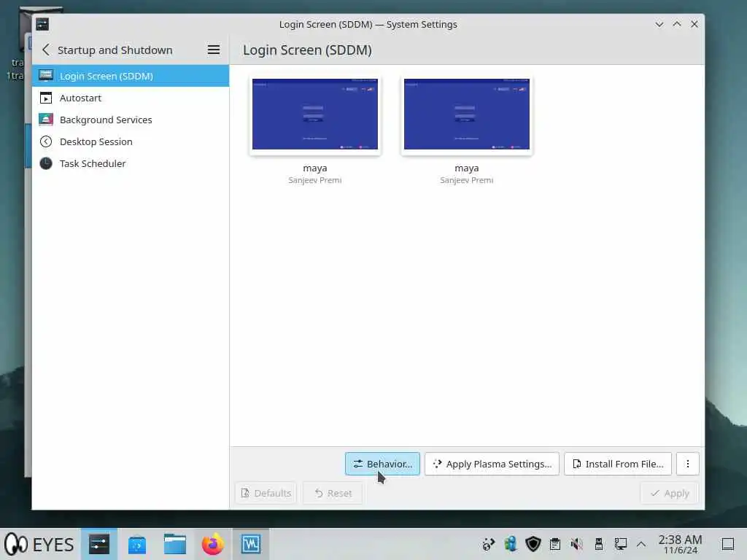Click the network connections tray icon
Screen dimensions: 747x560
pos(621,544)
